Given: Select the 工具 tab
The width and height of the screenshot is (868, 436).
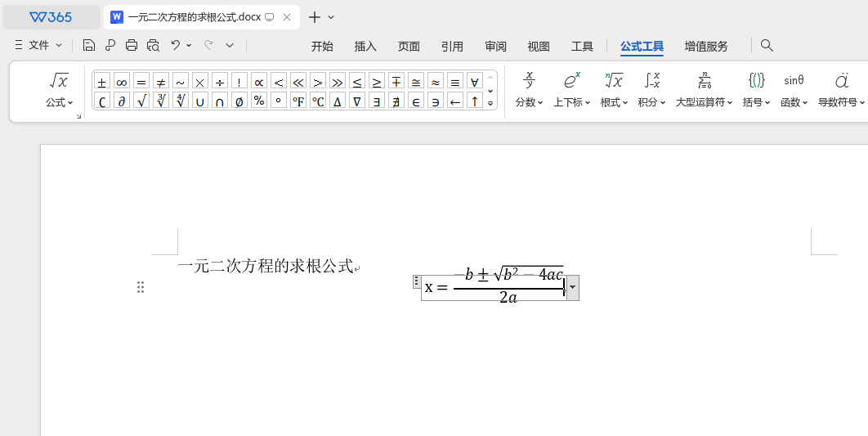Looking at the screenshot, I should coord(582,47).
